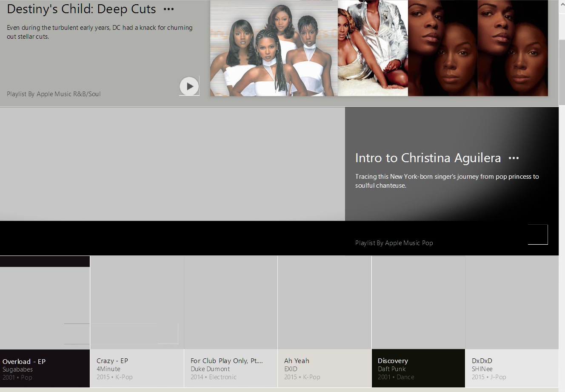The height and width of the screenshot is (392, 565).
Task: Click the "2015 • K-Pop" label under EXID
Action: point(302,377)
